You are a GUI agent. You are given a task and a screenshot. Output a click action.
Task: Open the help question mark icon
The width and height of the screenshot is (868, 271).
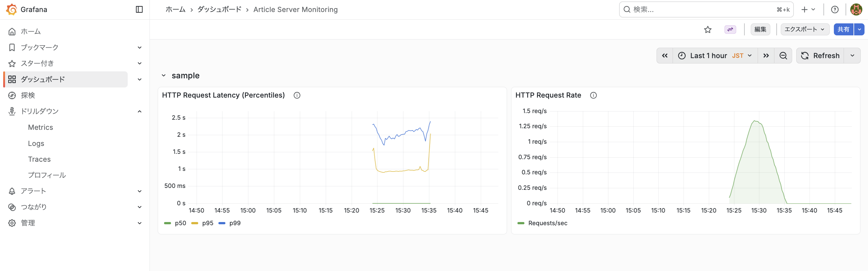click(834, 9)
